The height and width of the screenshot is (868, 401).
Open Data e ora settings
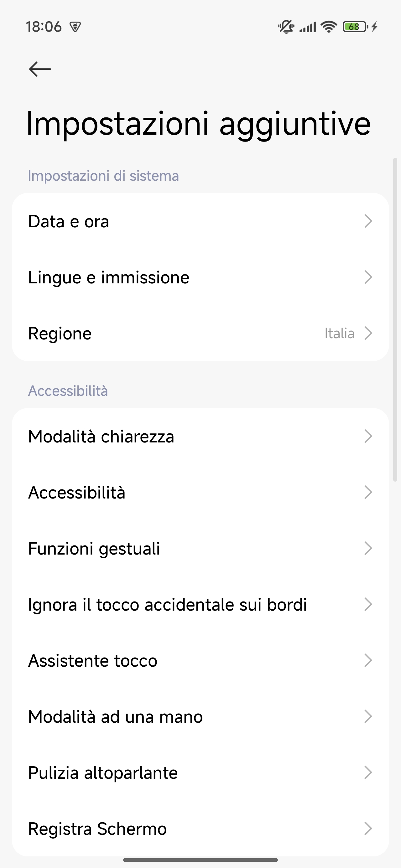point(200,221)
